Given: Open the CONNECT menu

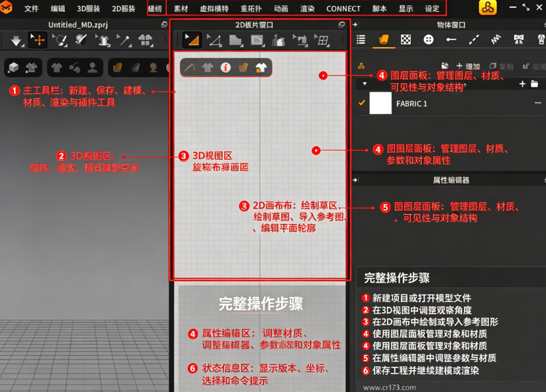Looking at the screenshot, I should [x=344, y=9].
